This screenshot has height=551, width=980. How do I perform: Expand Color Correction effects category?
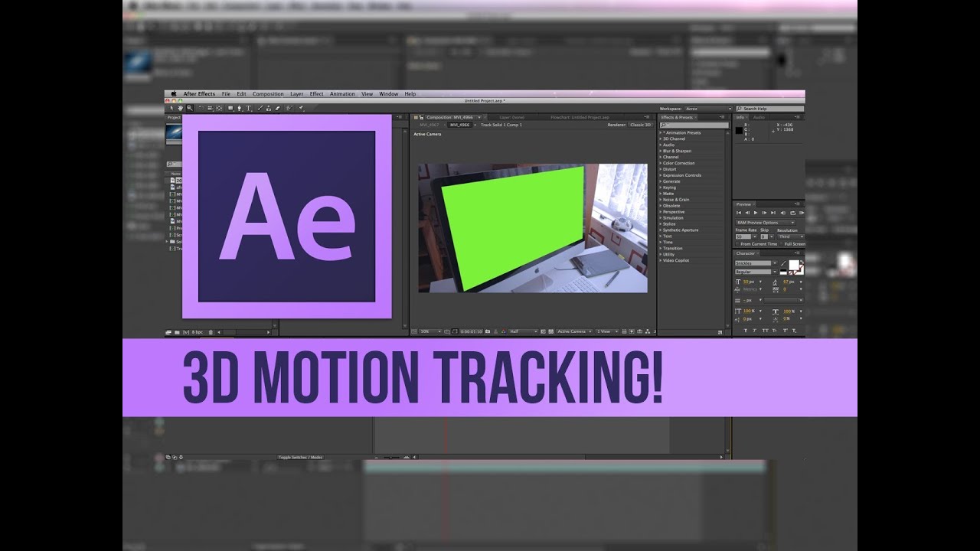[x=661, y=163]
